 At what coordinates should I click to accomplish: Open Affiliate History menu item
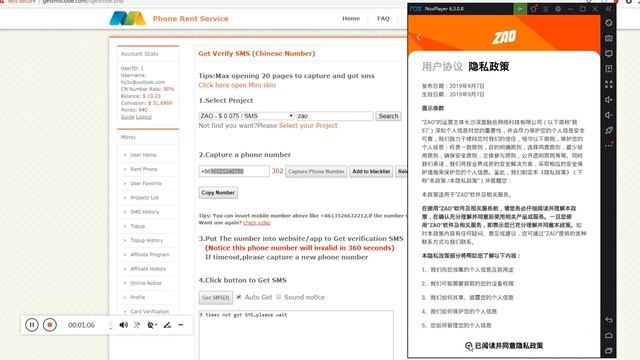click(148, 269)
